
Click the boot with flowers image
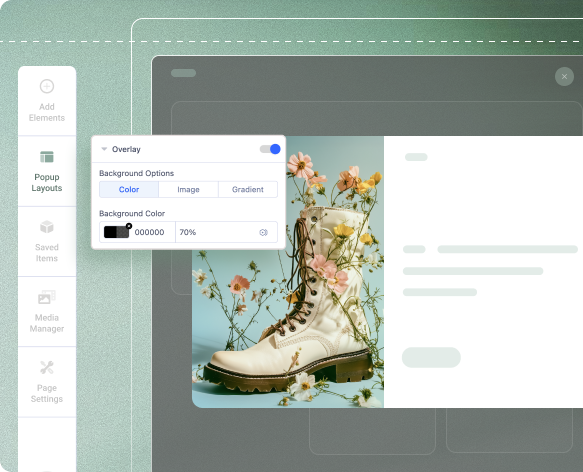coord(288,272)
